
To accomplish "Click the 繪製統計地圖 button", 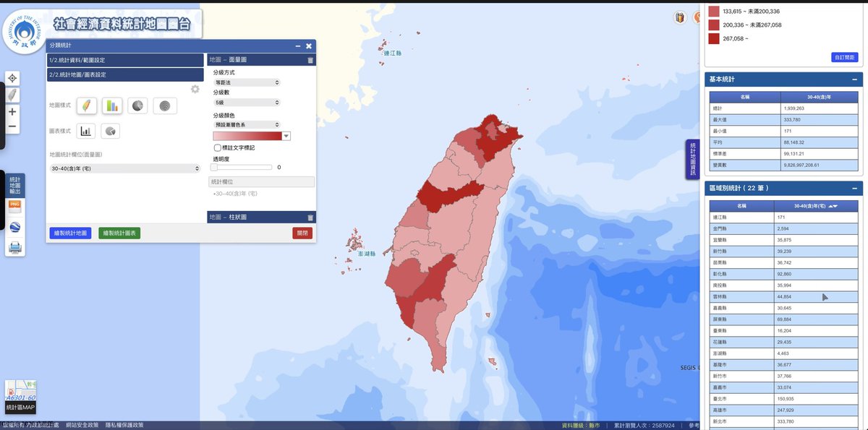I will coord(71,233).
